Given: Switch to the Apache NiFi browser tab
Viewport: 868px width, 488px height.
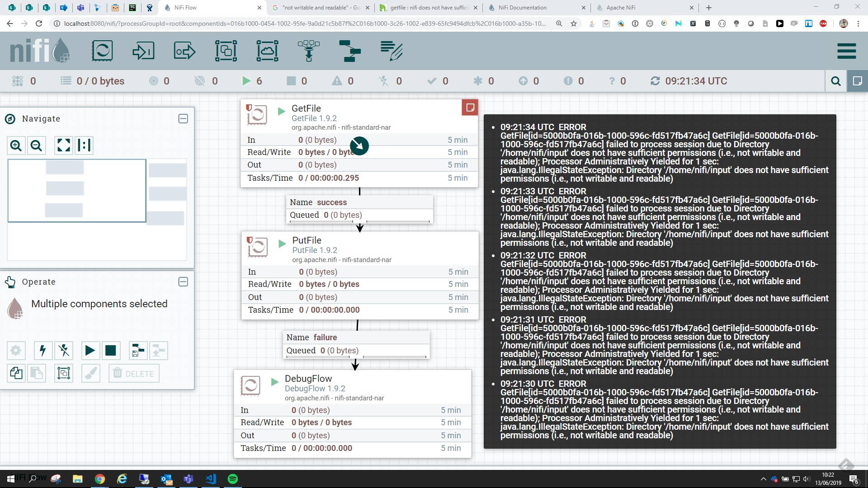Looking at the screenshot, I should click(x=621, y=8).
